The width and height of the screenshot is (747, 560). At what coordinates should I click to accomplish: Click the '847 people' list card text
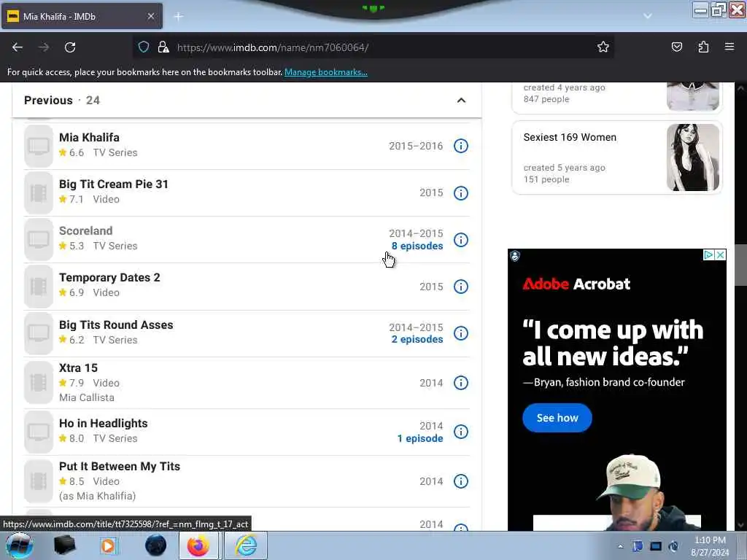pyautogui.click(x=546, y=99)
